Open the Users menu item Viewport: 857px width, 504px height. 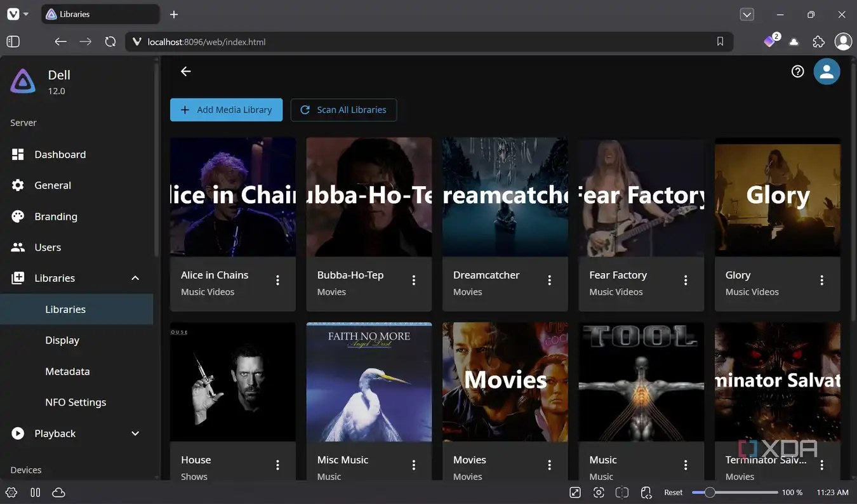(x=76, y=247)
